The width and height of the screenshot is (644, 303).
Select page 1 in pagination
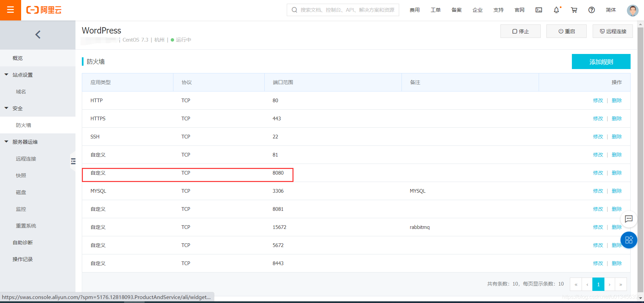point(598,284)
